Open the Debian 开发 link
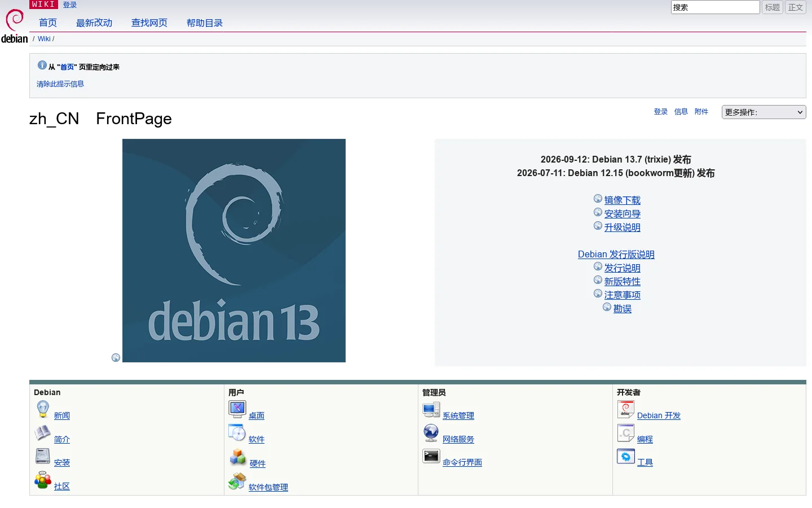The width and height of the screenshot is (812, 508). (659, 415)
